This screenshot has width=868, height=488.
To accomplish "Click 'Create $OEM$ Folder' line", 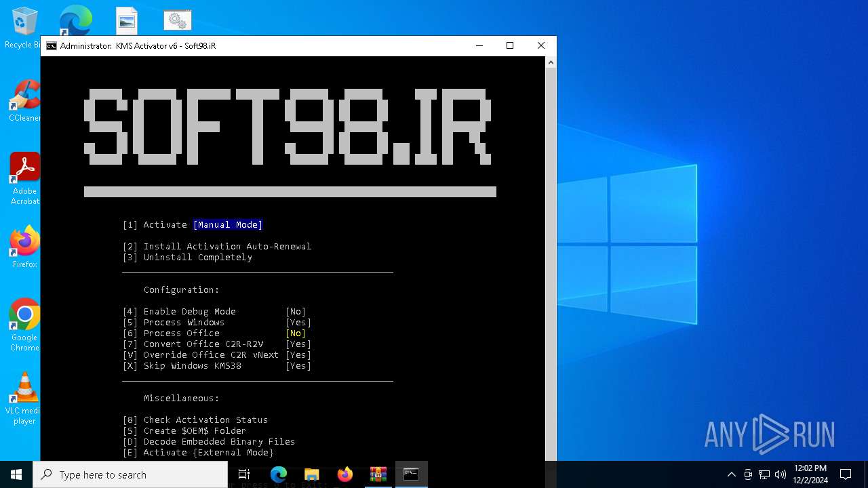I will [x=184, y=431].
